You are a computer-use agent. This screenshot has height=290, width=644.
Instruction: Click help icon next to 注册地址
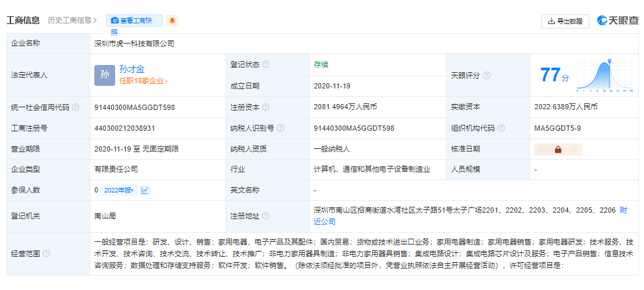point(266,216)
